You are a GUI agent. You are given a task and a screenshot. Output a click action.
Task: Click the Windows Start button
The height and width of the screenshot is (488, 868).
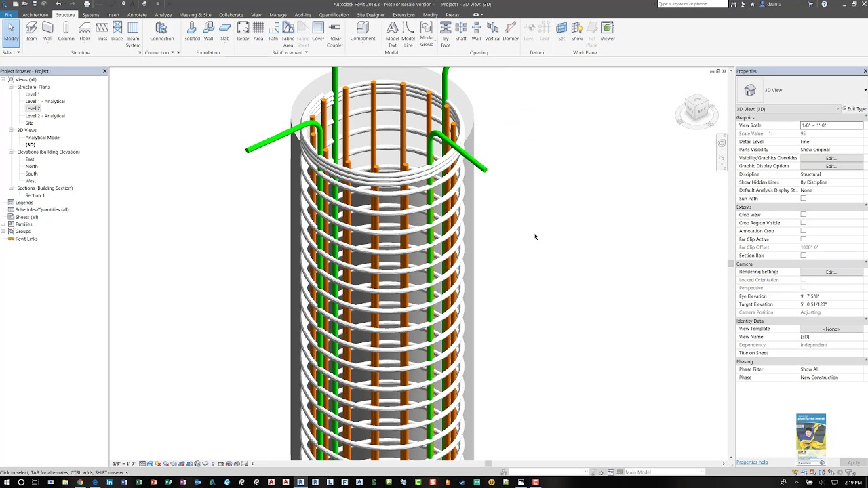[x=7, y=482]
